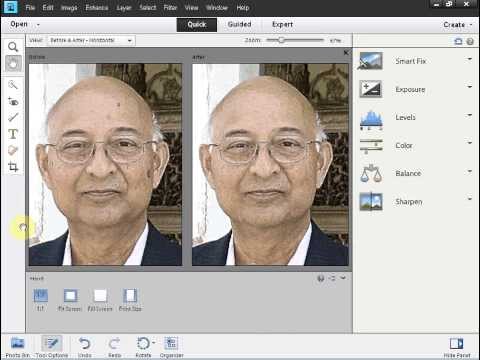Click the Smart Fix thumbnail icon
The width and height of the screenshot is (480, 360).
(371, 61)
